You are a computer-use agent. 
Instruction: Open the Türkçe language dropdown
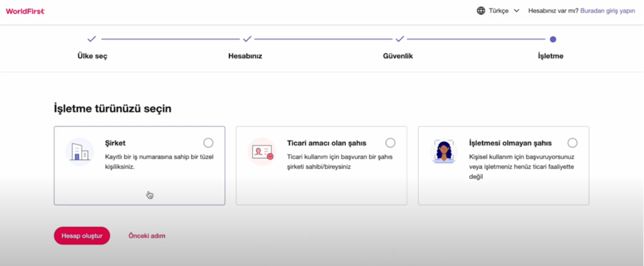498,11
